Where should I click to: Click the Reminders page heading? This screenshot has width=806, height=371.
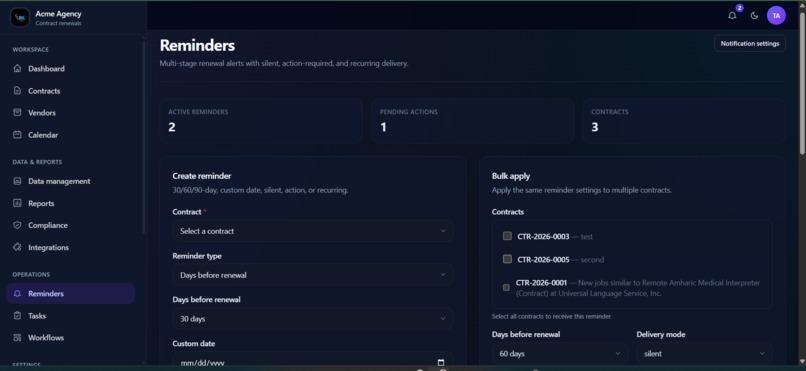point(197,45)
